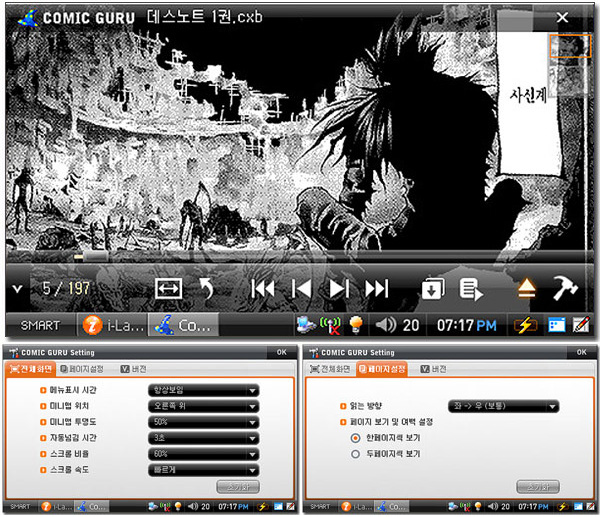Collapse the viewer control bar with the chevron
The height and width of the screenshot is (517, 600).
pos(17,289)
